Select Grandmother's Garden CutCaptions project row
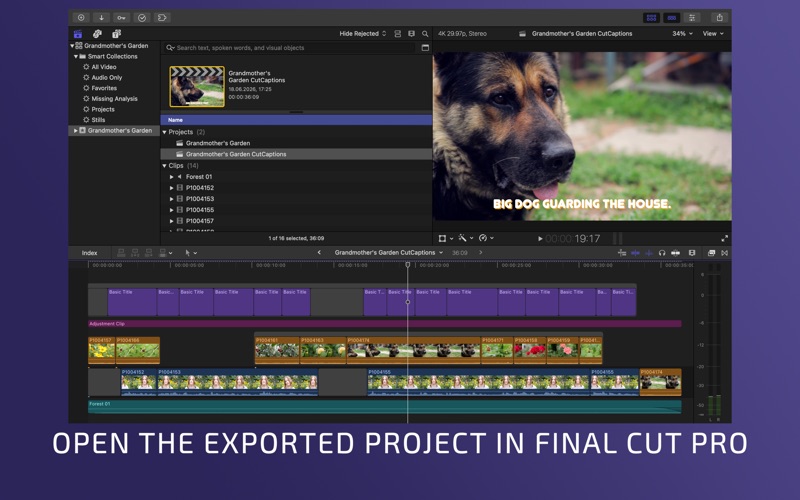The width and height of the screenshot is (800, 500). [296, 154]
